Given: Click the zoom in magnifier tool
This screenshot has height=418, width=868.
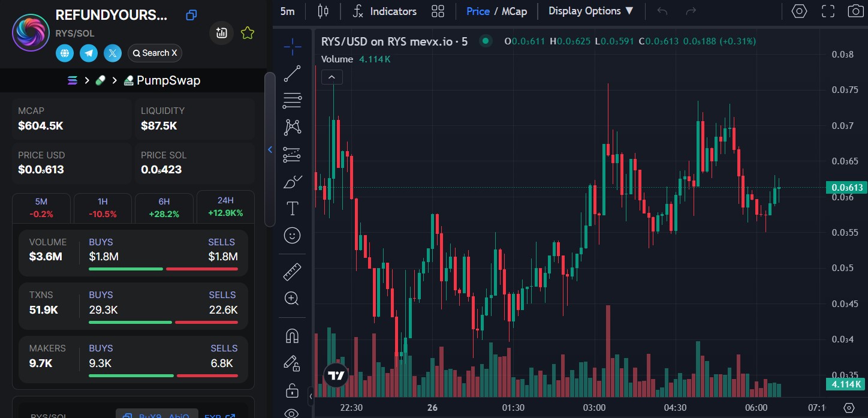Looking at the screenshot, I should [292, 299].
